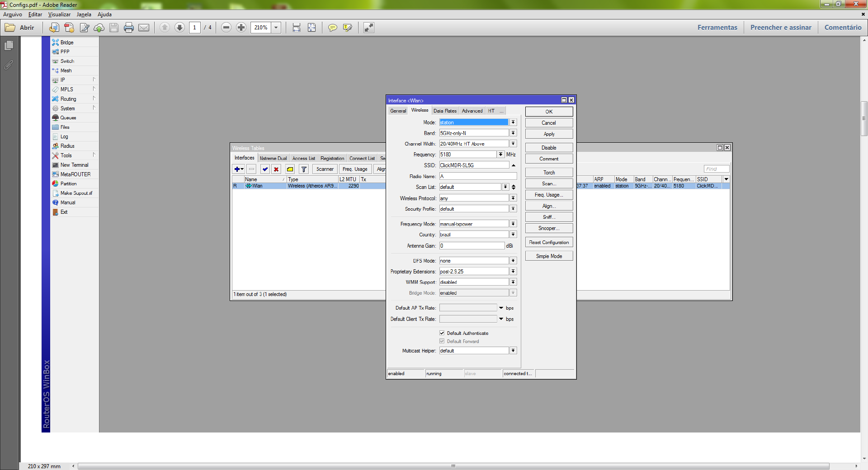Expand the Mode dropdown showing station
Screen dimensions: 868x470
pyautogui.click(x=513, y=122)
